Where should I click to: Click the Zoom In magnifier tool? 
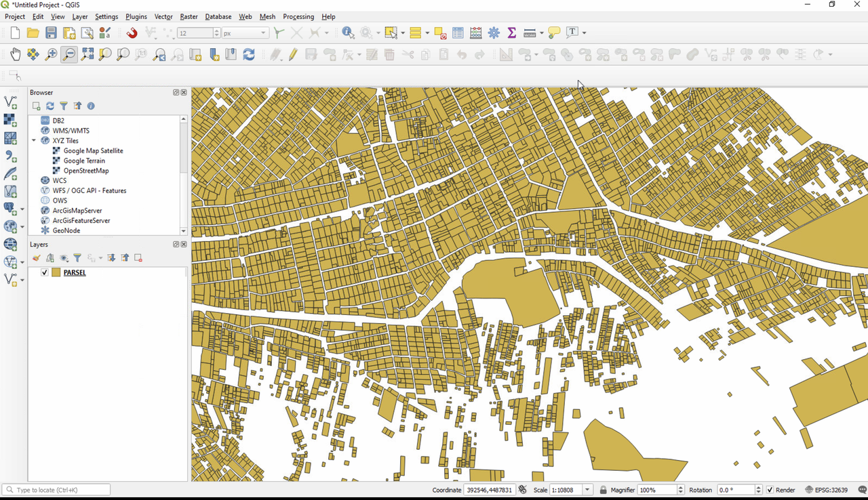click(51, 55)
